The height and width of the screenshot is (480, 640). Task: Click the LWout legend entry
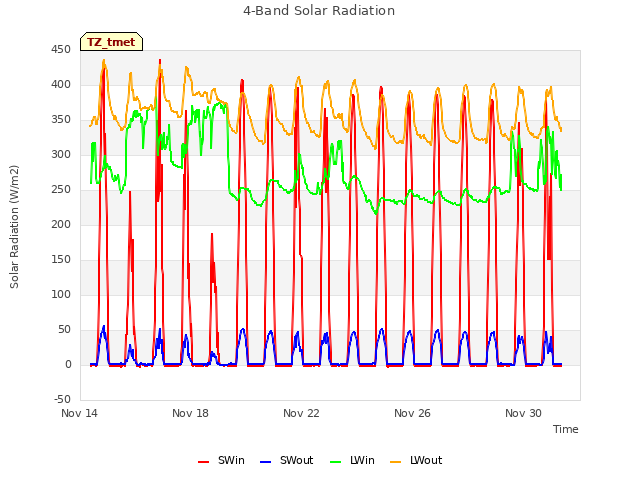416,460
